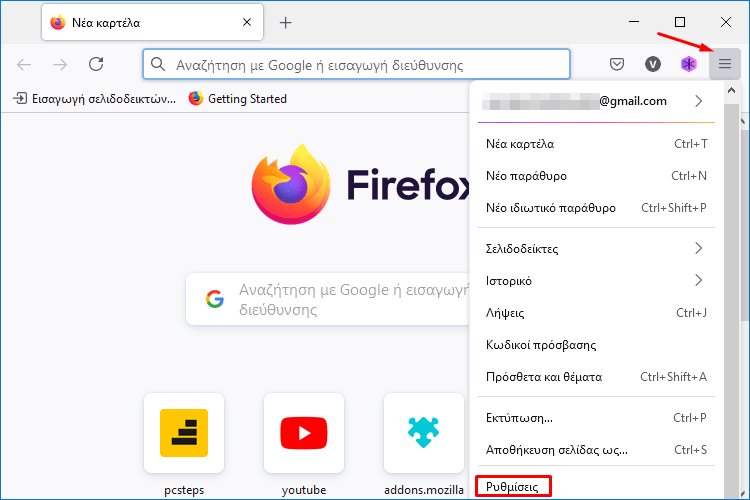Open the Ιστορικό submenu
This screenshot has width=750, height=500.
(x=596, y=281)
